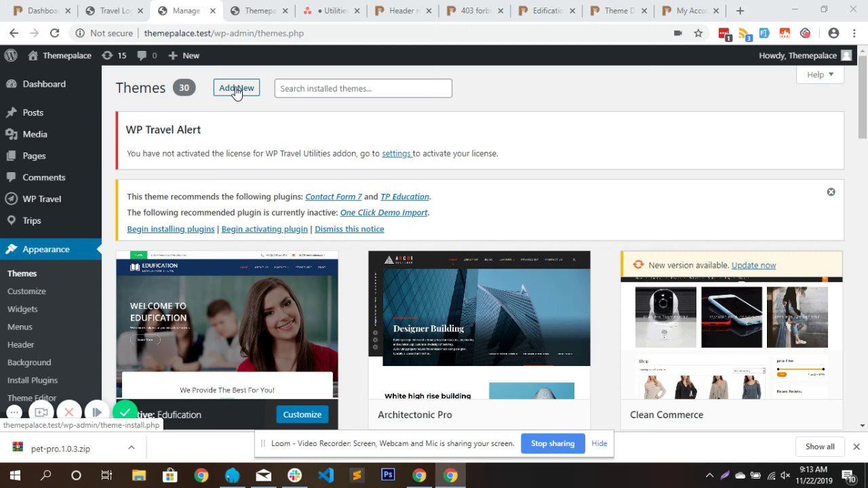Viewport: 868px width, 488px height.
Task: Open One Click Demo Import link
Action: (x=384, y=213)
